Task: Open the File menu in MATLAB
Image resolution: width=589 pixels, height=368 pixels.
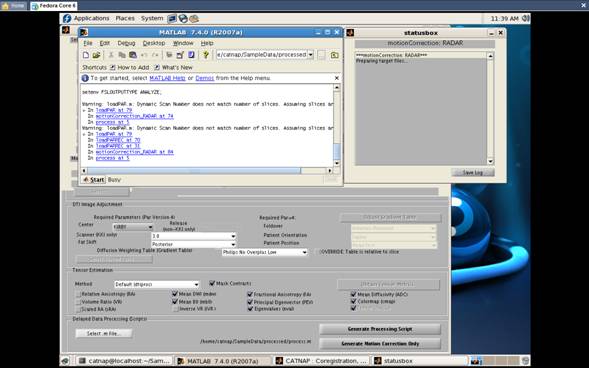Action: pos(88,43)
